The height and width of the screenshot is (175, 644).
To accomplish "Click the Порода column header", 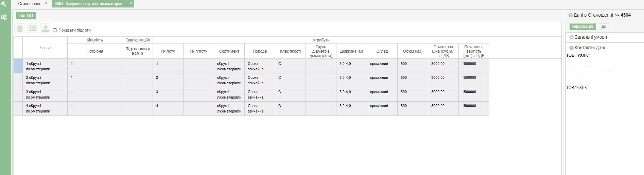I will point(260,51).
